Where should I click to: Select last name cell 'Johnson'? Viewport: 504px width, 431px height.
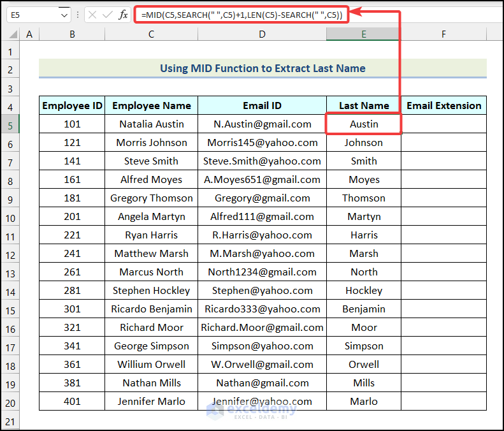364,142
